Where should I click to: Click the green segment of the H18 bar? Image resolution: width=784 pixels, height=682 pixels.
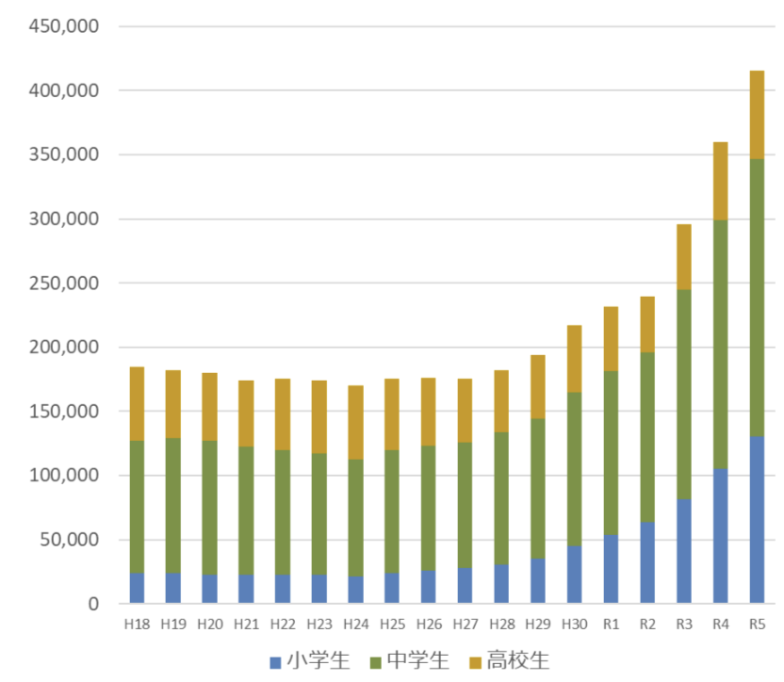click(x=137, y=506)
